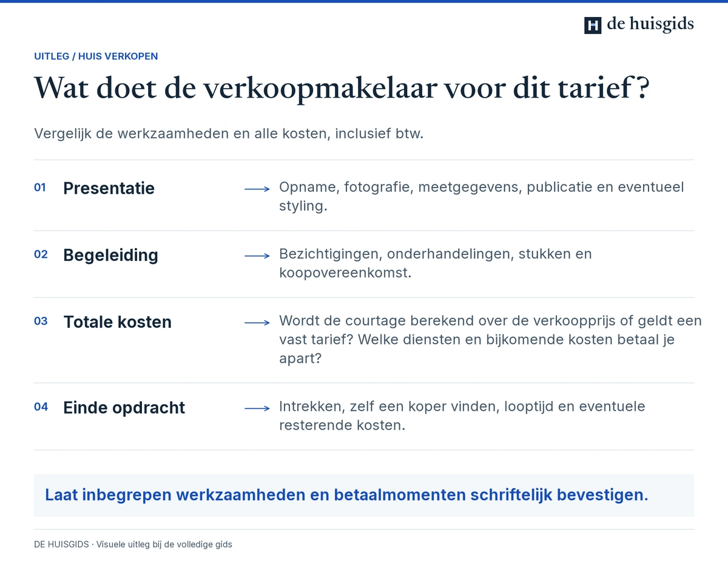This screenshot has height=565, width=728.
Task: Click the 'UITLEG / HUIS VERKOPEN' breadcrumb label
Action: [x=96, y=56]
